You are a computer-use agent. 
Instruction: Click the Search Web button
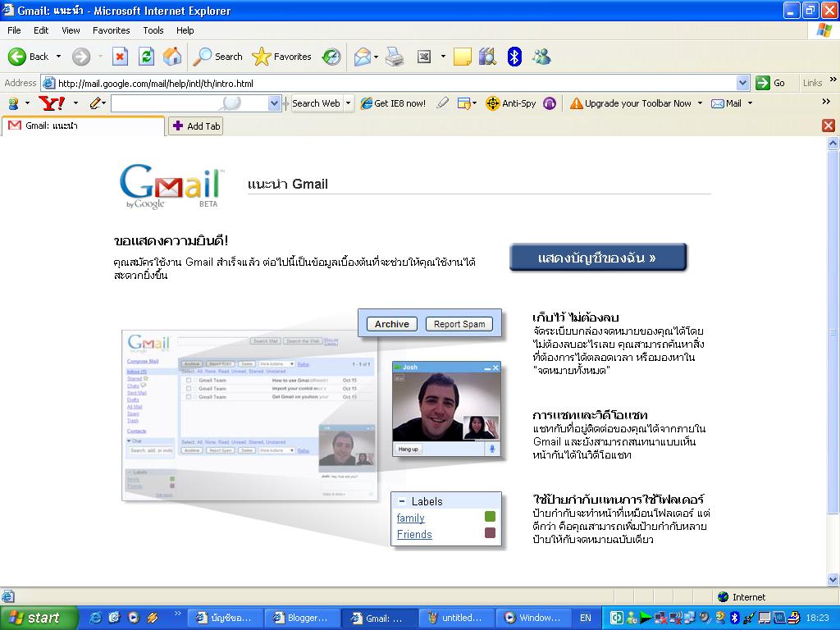(316, 103)
